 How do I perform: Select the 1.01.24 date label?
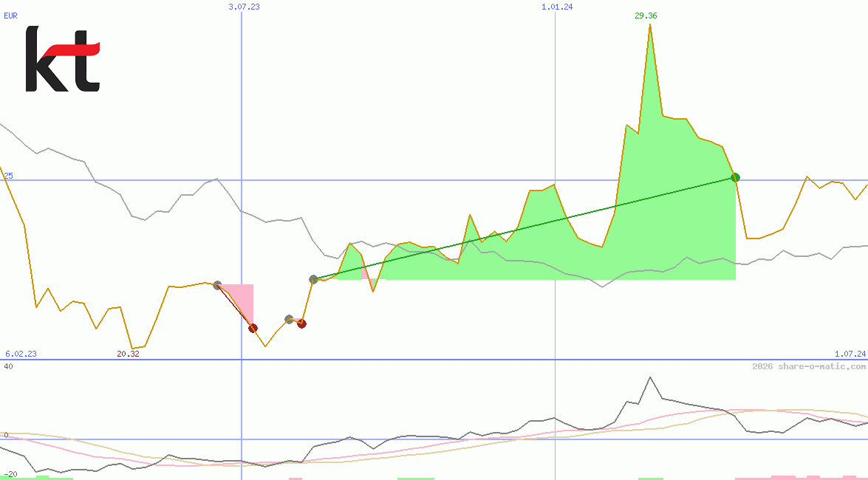click(557, 7)
